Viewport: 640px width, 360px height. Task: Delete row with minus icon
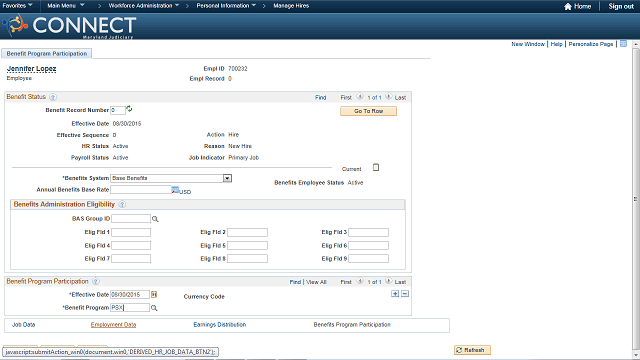pos(405,294)
